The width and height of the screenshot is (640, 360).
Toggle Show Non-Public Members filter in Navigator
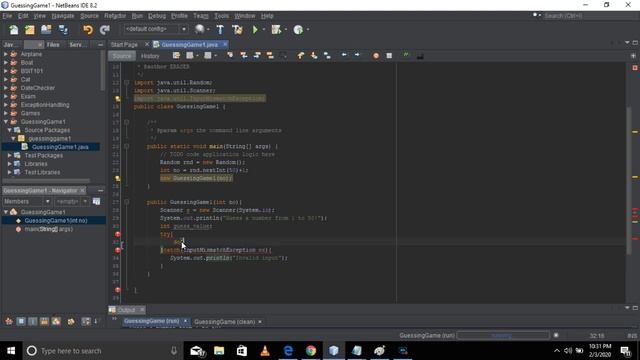coord(44,322)
